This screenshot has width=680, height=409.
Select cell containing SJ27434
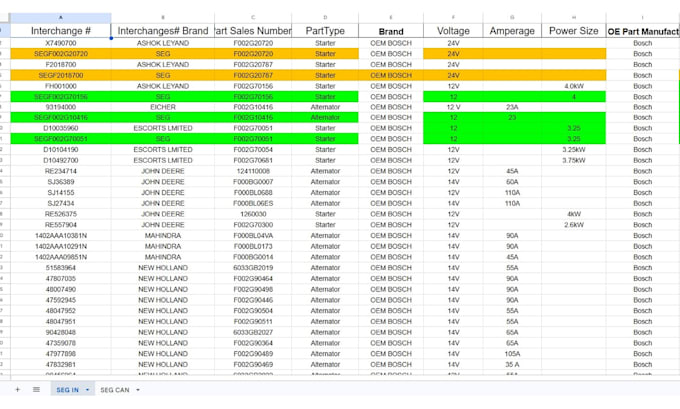coord(61,203)
